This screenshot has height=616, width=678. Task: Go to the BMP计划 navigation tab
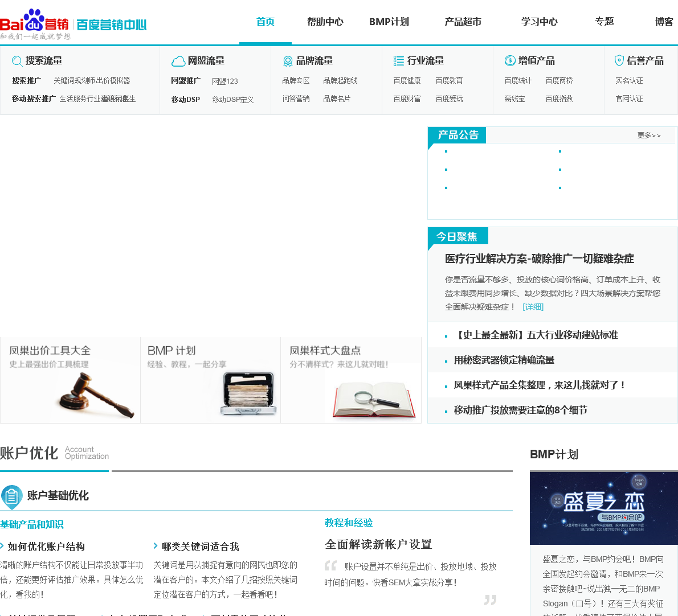(x=389, y=22)
